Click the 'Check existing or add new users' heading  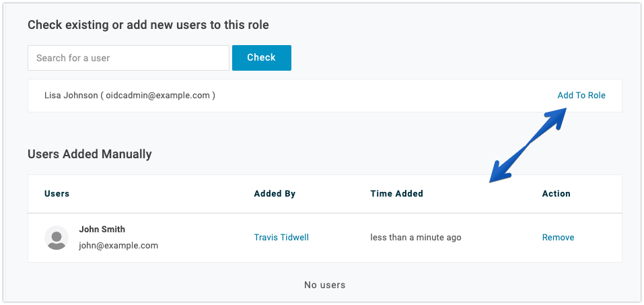point(148,25)
